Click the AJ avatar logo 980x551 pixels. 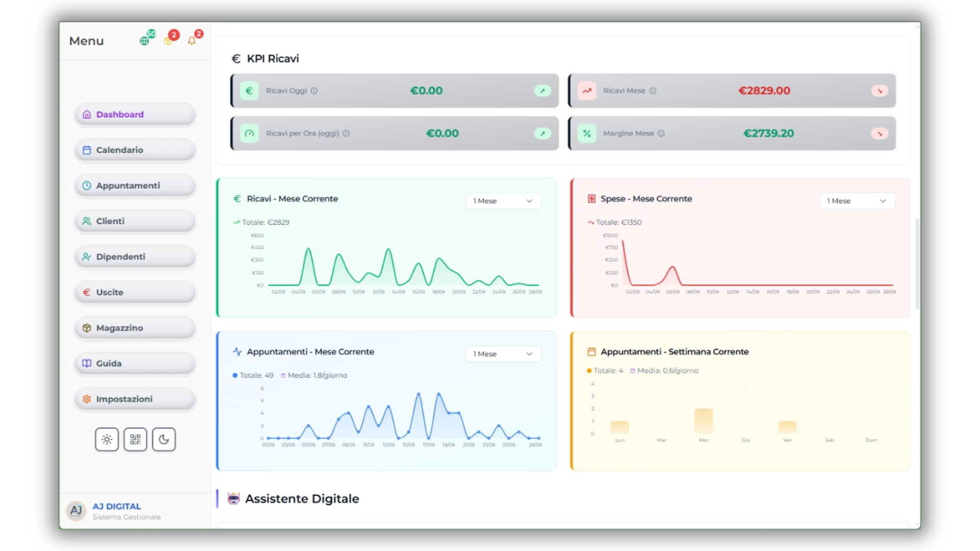tap(77, 510)
